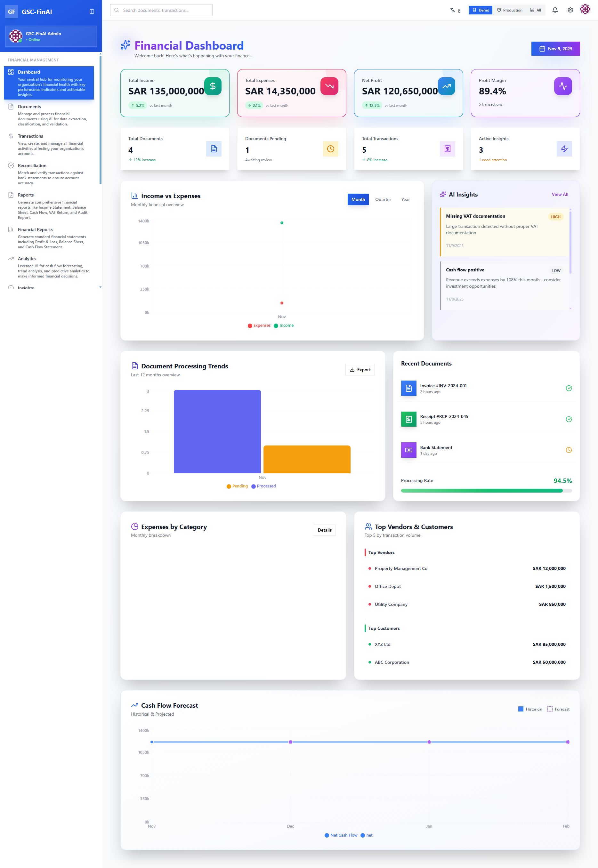This screenshot has height=868, width=598.
Task: Click the Receipt #RCP-2024-045 processed check icon
Action: coord(569,419)
